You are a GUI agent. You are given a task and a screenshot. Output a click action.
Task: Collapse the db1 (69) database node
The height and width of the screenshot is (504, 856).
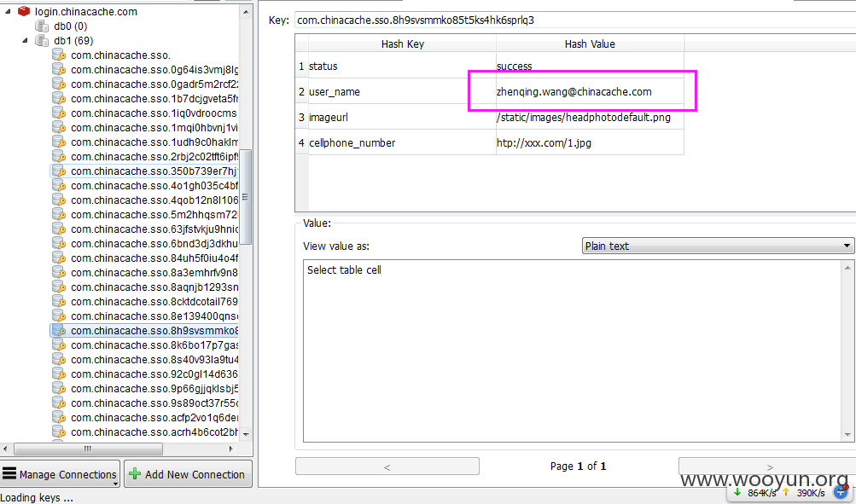coord(25,40)
